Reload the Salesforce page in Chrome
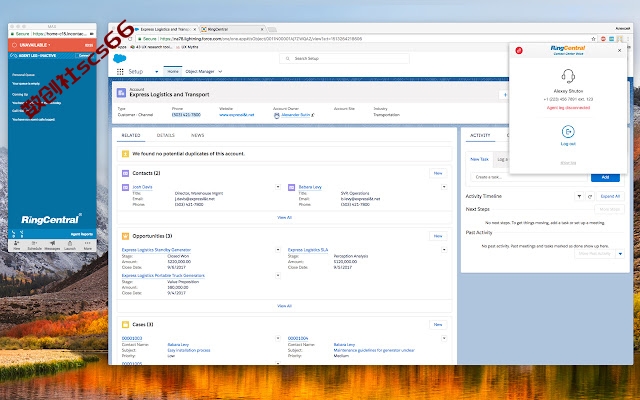This screenshot has height=400, width=640. point(130,39)
